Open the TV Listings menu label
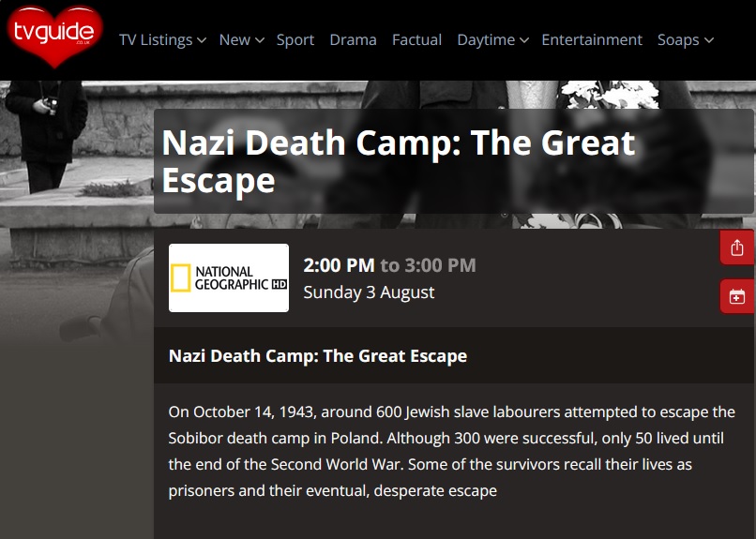Viewport: 756px width, 539px height. [x=156, y=40]
